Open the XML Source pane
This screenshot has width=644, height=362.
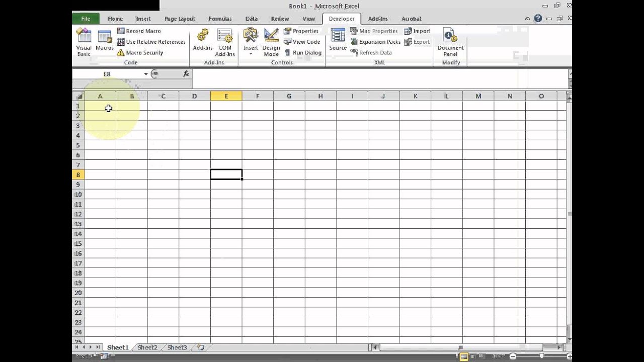click(338, 40)
